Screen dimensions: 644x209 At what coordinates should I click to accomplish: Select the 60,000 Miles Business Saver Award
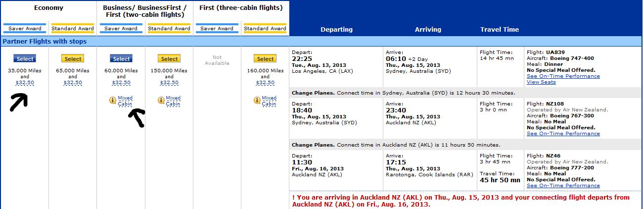pos(121,59)
